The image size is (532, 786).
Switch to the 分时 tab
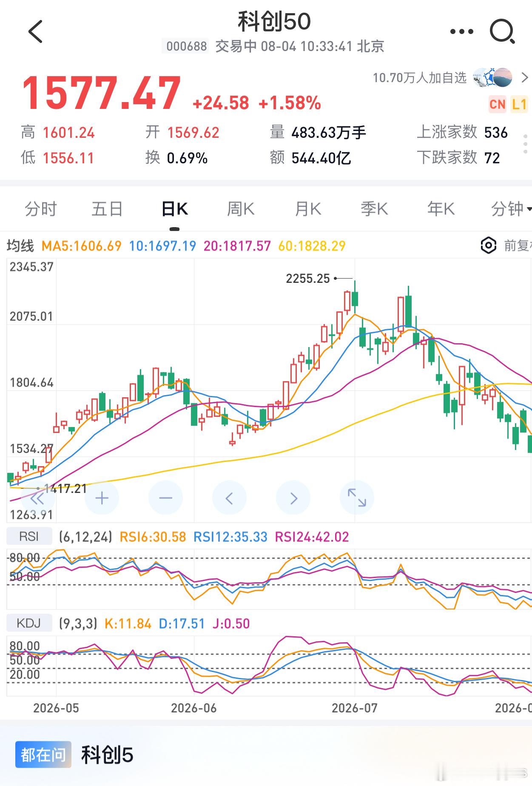[x=41, y=209]
